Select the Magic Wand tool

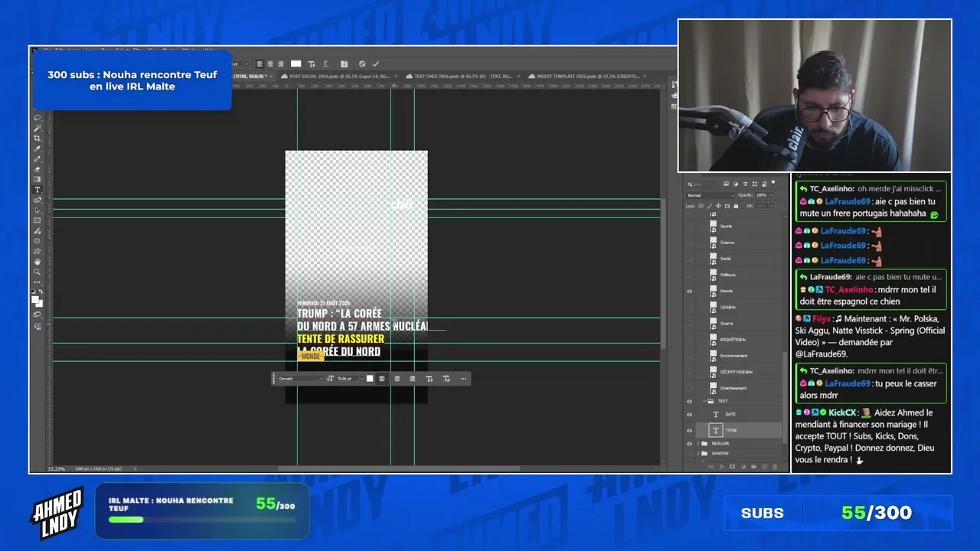coord(37,128)
